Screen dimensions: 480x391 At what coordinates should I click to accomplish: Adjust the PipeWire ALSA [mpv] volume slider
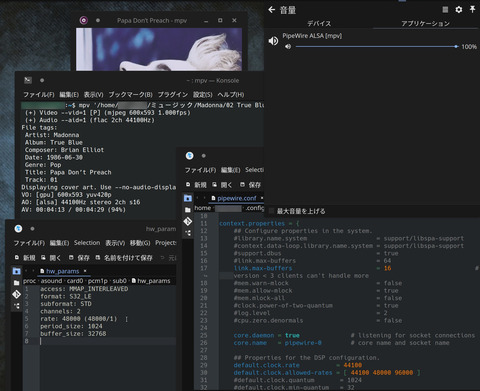(377, 47)
